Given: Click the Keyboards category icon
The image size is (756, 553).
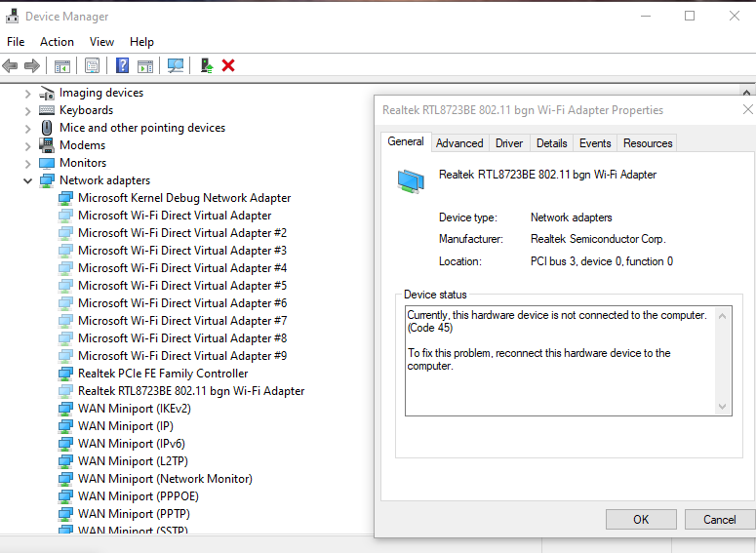Looking at the screenshot, I should pos(47,110).
